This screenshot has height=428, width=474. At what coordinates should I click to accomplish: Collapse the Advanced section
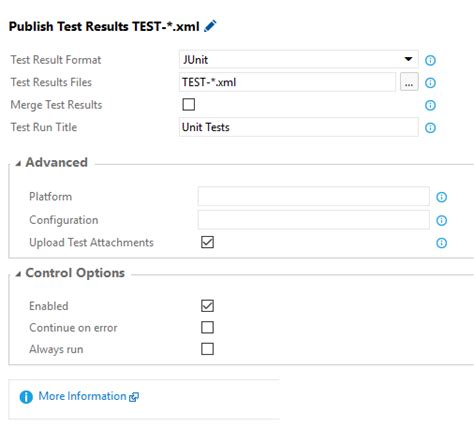19,163
